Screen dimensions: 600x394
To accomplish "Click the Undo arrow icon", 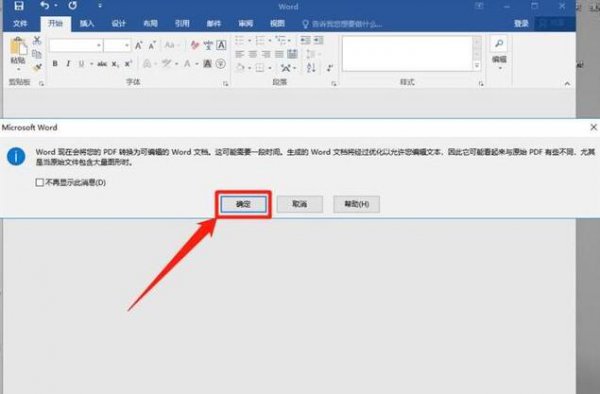I will (45, 6).
